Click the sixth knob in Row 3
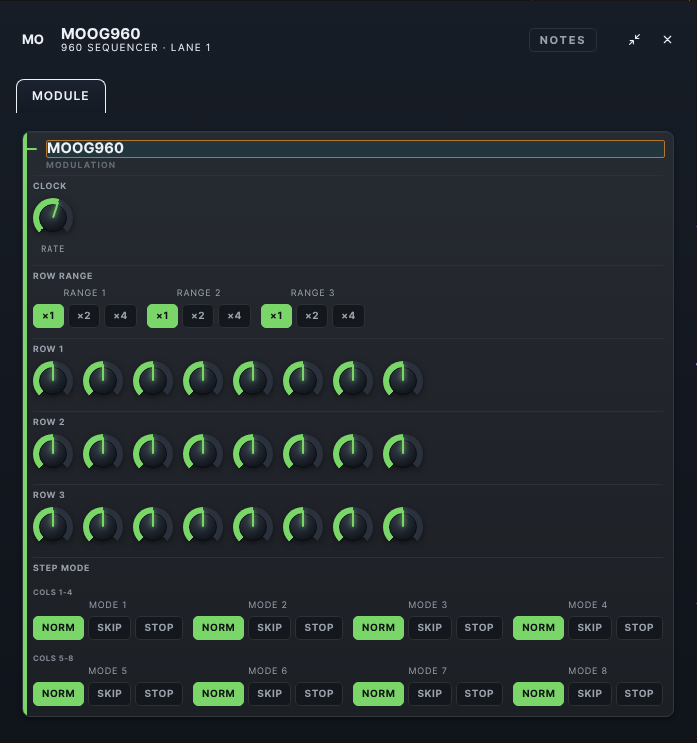Screen dimensions: 697x743 point(303,525)
